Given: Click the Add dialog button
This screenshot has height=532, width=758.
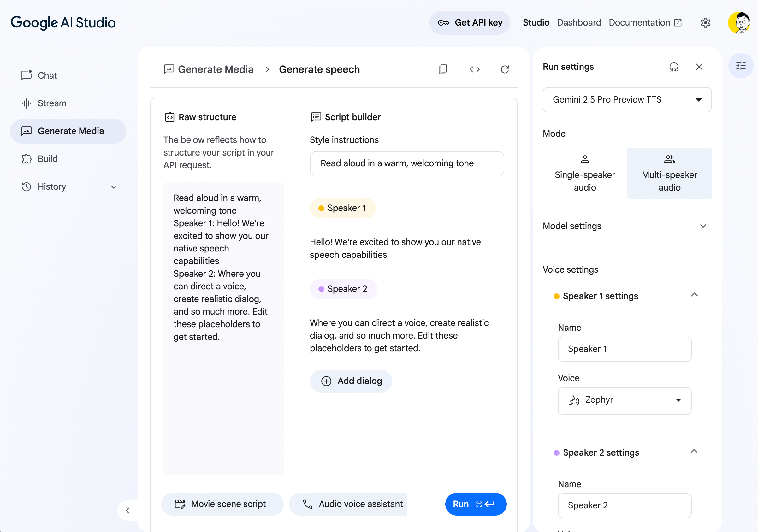Looking at the screenshot, I should coord(351,381).
